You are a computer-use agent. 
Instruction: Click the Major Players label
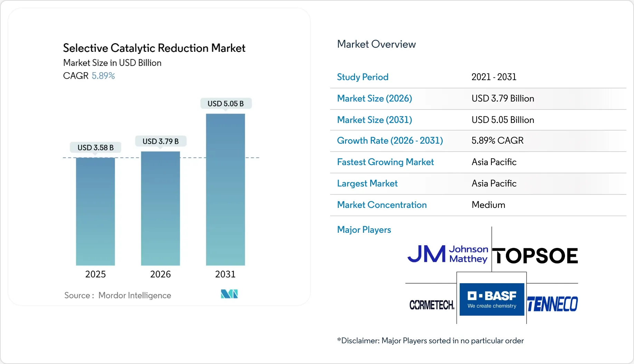click(364, 230)
